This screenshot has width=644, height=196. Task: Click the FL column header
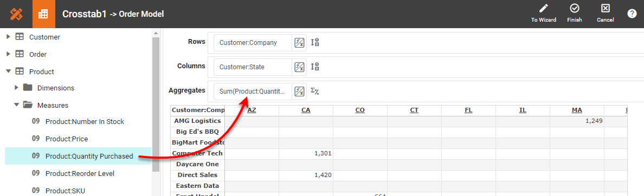pos(468,110)
